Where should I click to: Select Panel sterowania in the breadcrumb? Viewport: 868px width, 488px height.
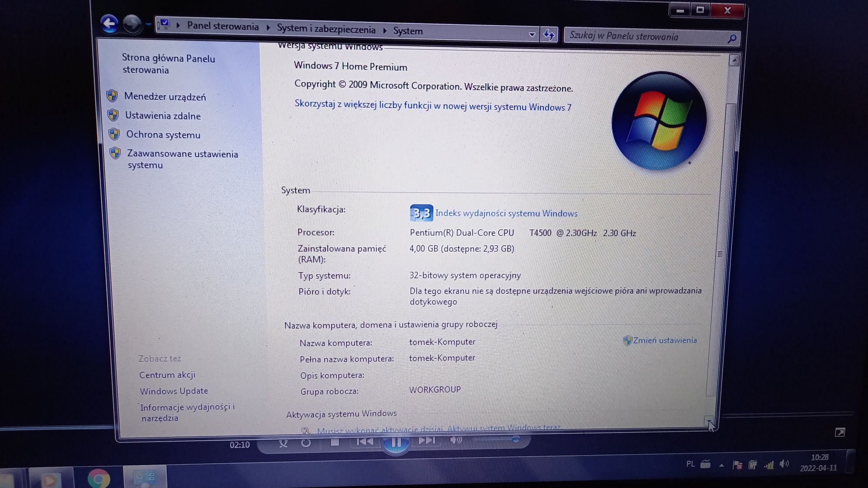[x=223, y=26]
